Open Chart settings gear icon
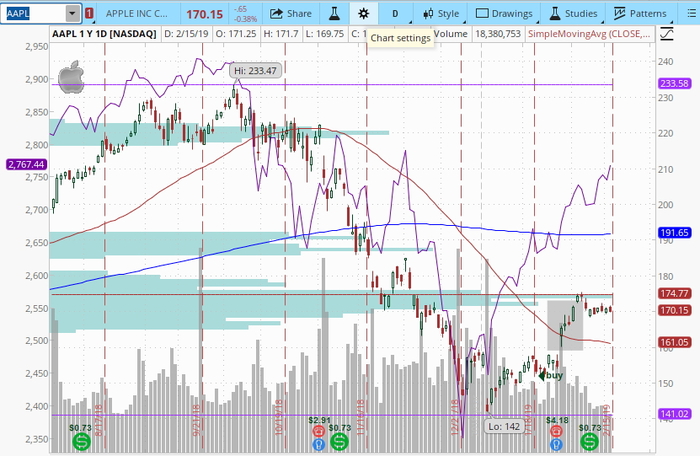This screenshot has width=700, height=456. coord(363,14)
